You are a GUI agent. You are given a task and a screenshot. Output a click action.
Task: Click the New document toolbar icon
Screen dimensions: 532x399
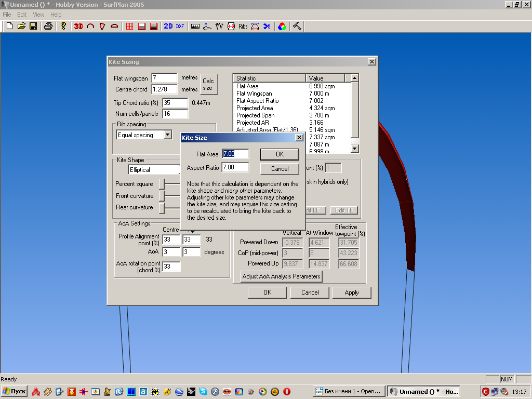tap(9, 26)
